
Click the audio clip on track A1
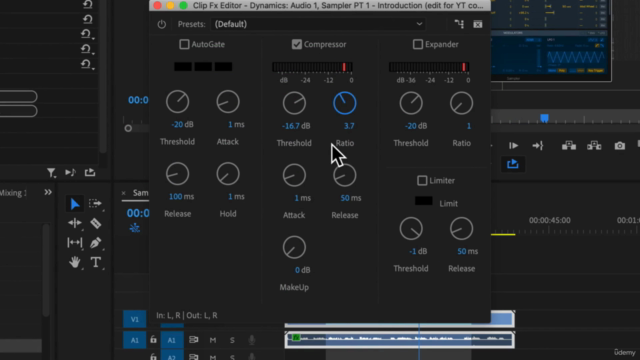point(400,340)
